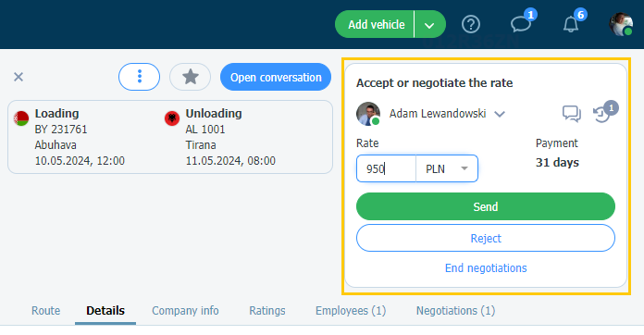The image size is (644, 335).
Task: Open chat icon next to Adam Lewandowski
Action: coord(571,114)
